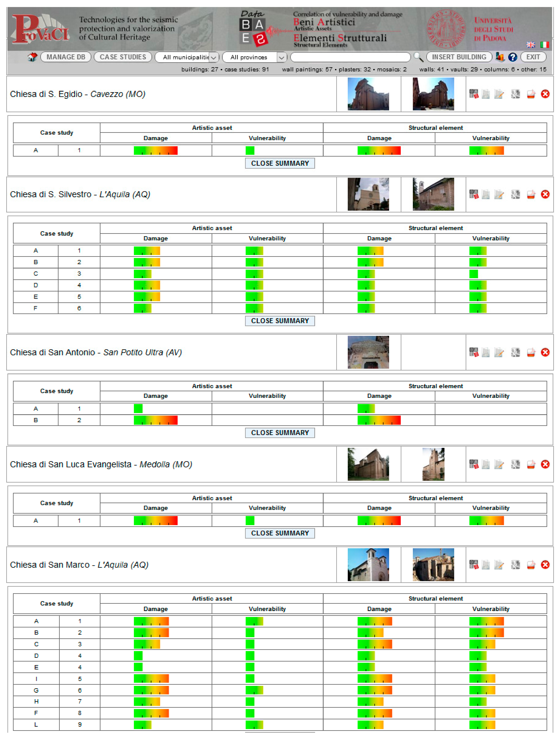Expand the All municipalities dropdown
The width and height of the screenshot is (560, 741).
pyautogui.click(x=187, y=57)
